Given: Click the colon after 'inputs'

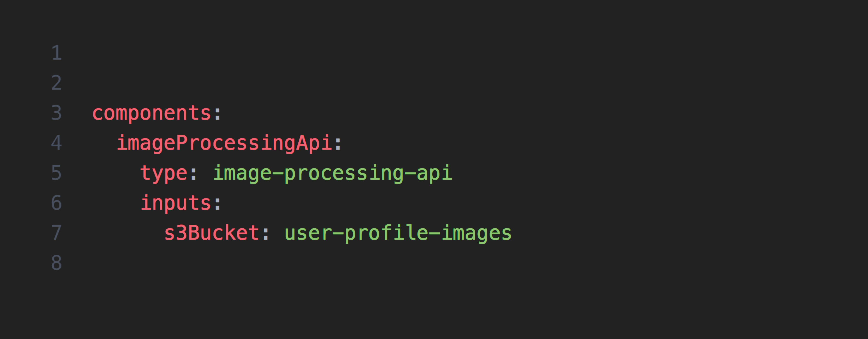Looking at the screenshot, I should [218, 204].
